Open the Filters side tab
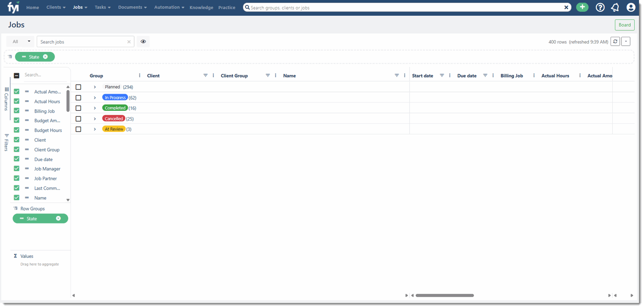 [6, 143]
